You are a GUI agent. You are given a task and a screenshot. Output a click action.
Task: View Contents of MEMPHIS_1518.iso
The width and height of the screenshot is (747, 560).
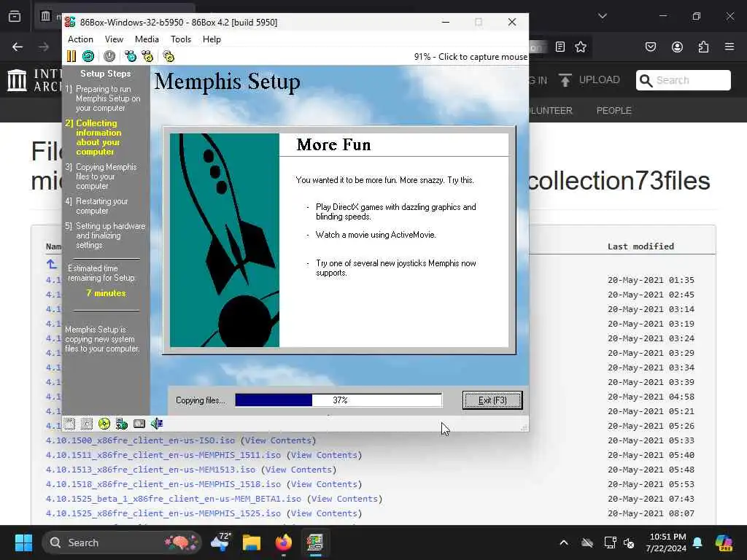324,484
